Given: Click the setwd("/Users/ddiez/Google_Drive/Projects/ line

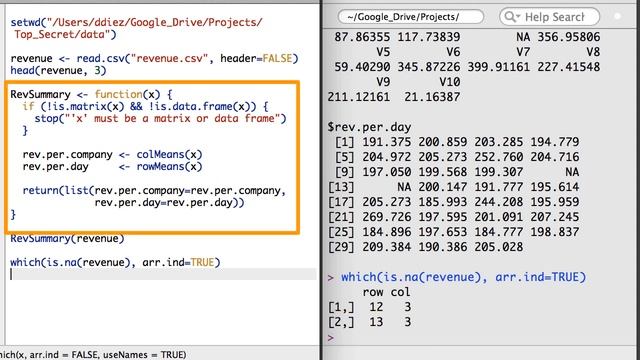Looking at the screenshot, I should 136,22.
